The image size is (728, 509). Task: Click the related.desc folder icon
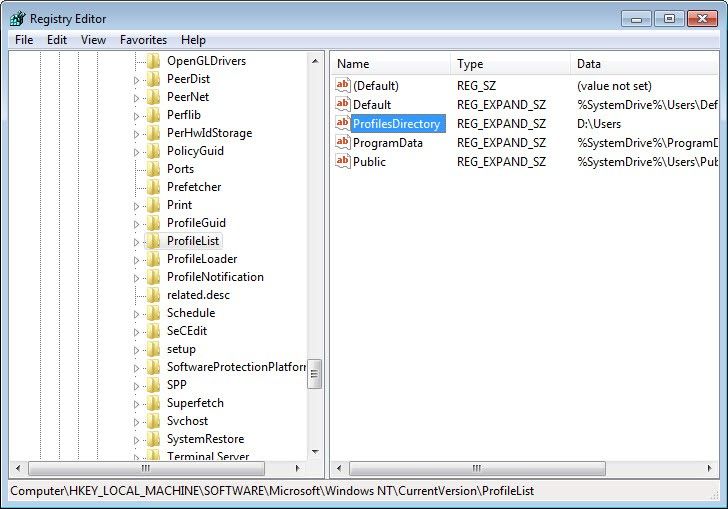click(x=154, y=295)
